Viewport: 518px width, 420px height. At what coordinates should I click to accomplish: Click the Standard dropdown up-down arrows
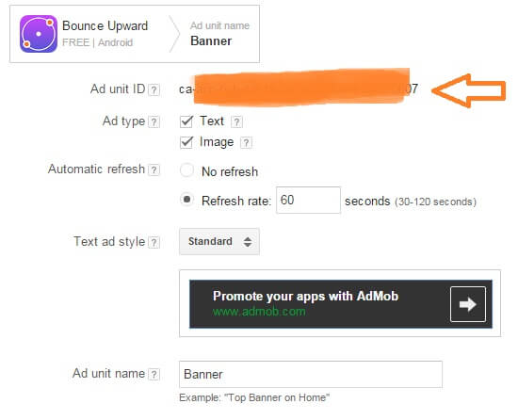248,242
